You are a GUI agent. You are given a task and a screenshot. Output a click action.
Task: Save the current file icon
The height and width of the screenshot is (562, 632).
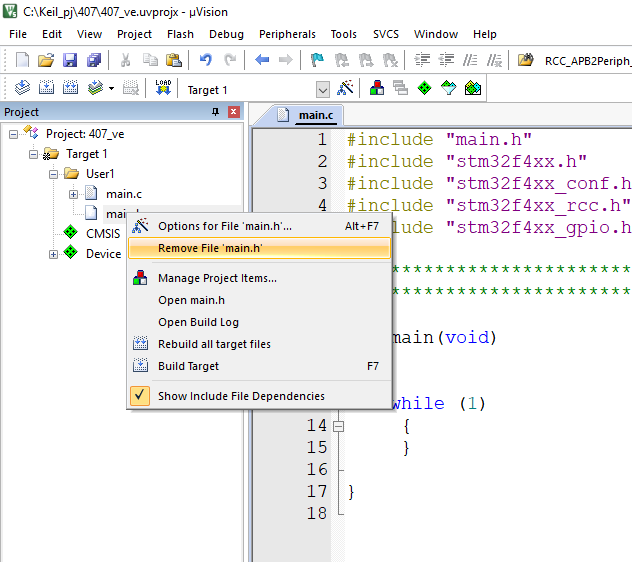(70, 60)
